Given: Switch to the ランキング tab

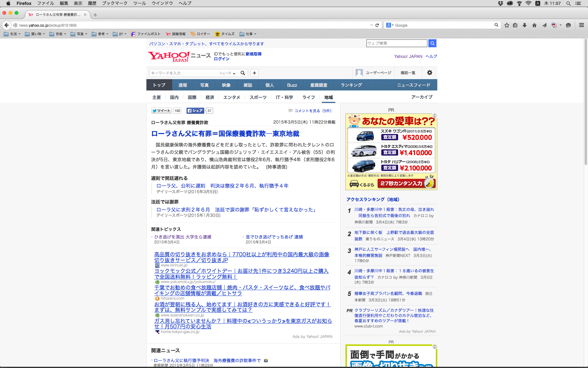Looking at the screenshot, I should [351, 85].
